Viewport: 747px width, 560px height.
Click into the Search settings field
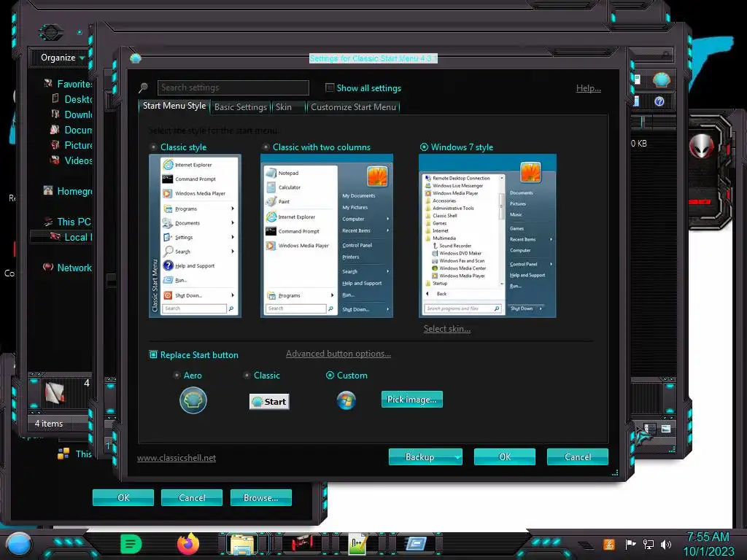(x=233, y=87)
